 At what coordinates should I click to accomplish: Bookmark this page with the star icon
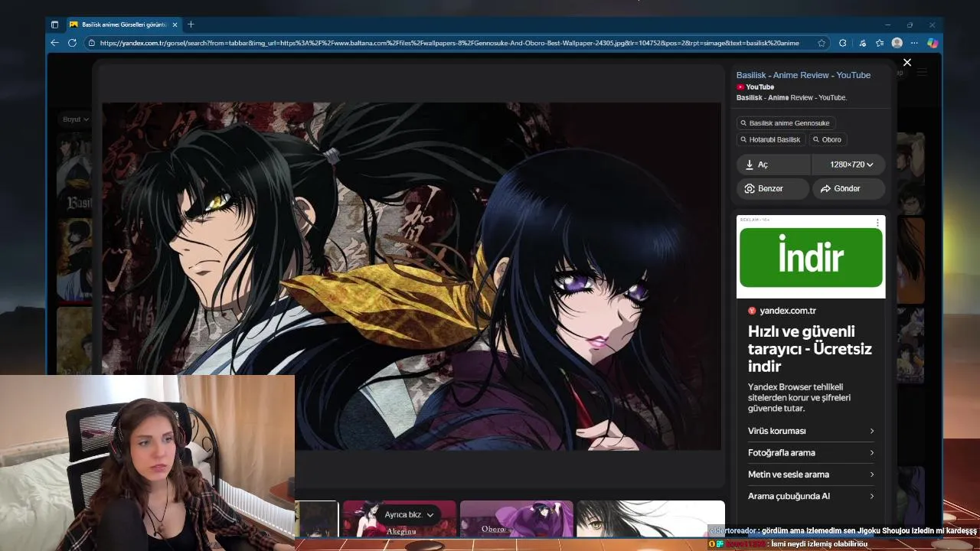[x=822, y=43]
